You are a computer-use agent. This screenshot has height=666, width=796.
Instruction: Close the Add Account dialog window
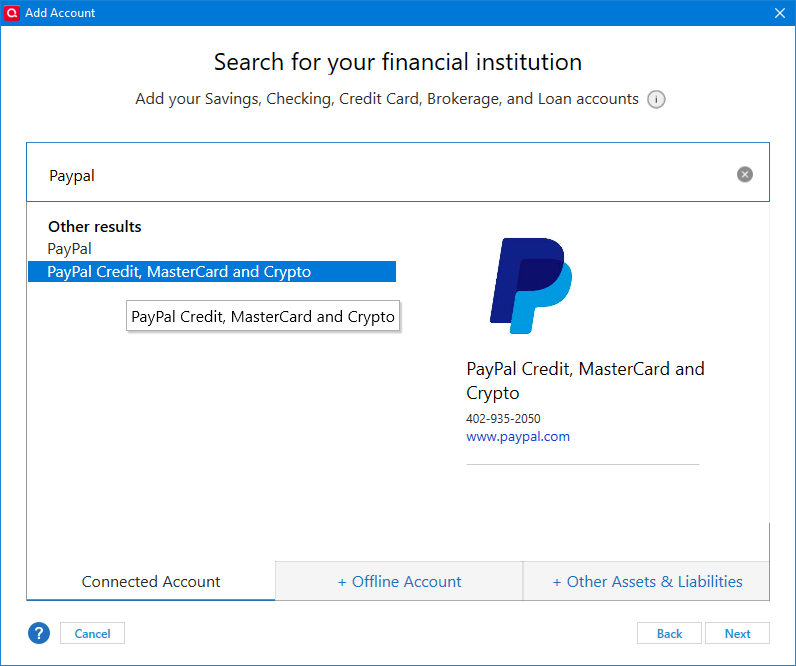click(780, 13)
